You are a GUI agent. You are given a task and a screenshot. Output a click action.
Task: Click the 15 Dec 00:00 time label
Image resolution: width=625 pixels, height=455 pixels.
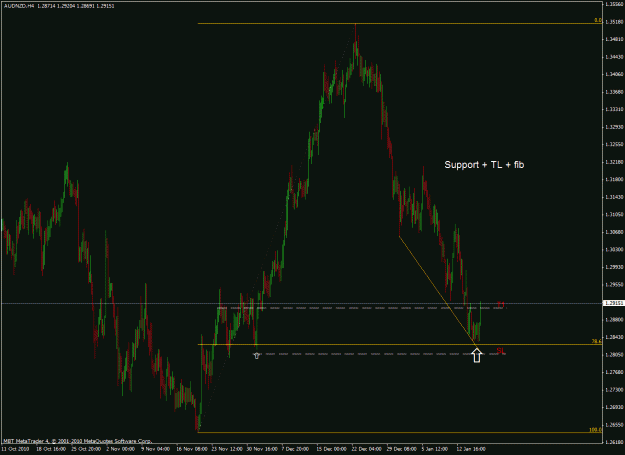tap(332, 449)
